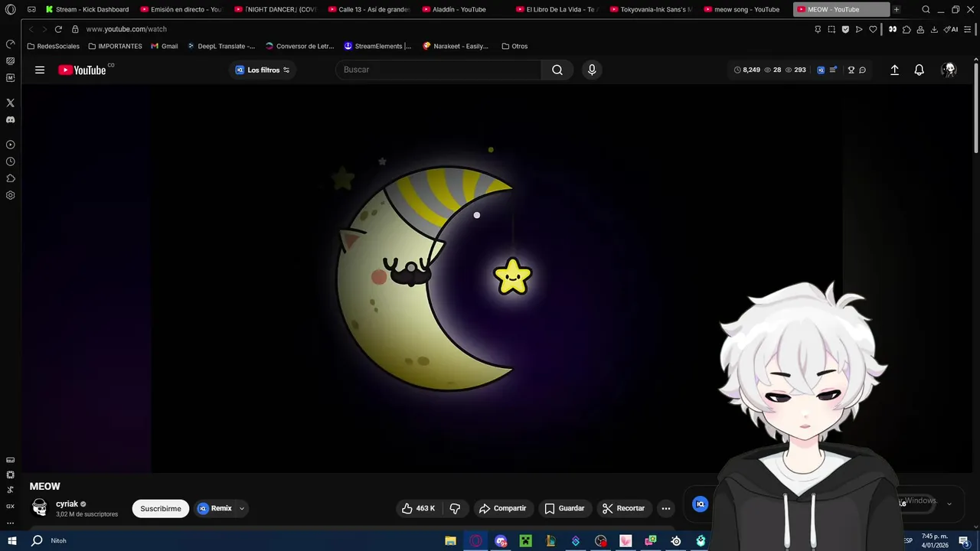The width and height of the screenshot is (980, 551).
Task: Go to the YouTube home logo
Action: 82,70
